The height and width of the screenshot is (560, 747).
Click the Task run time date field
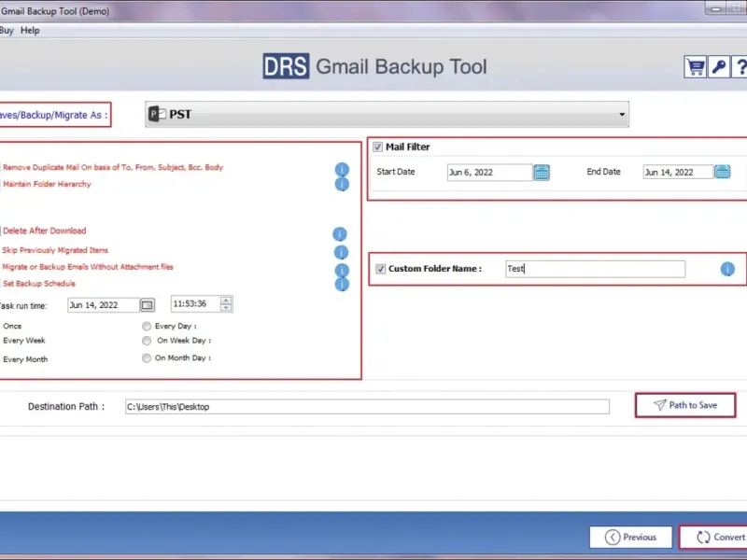pyautogui.click(x=104, y=305)
